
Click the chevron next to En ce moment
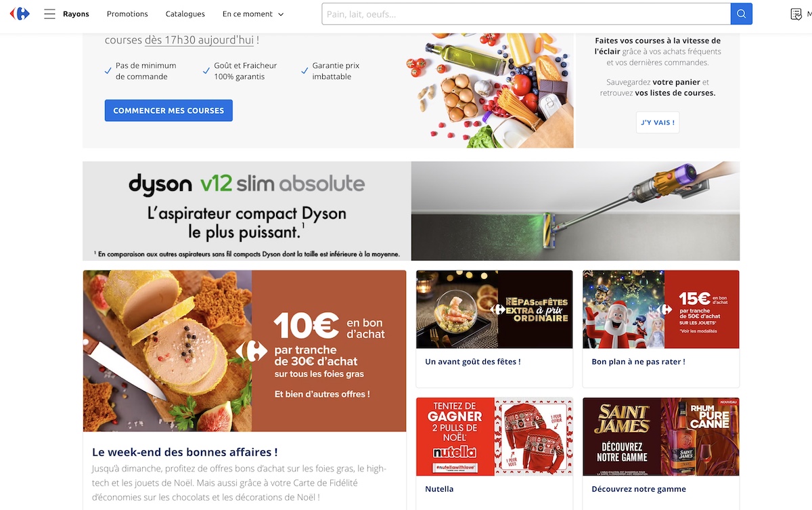[281, 14]
